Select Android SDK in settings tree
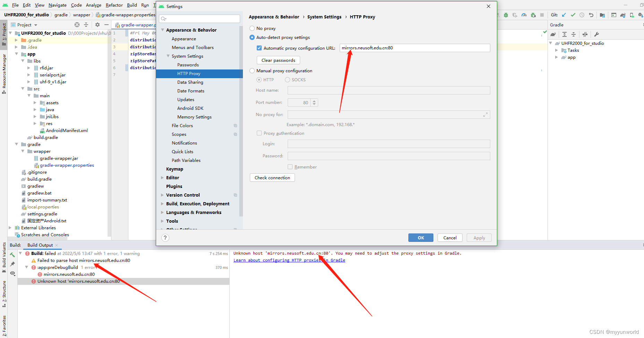Viewport: 644px width, 338px height. point(190,108)
